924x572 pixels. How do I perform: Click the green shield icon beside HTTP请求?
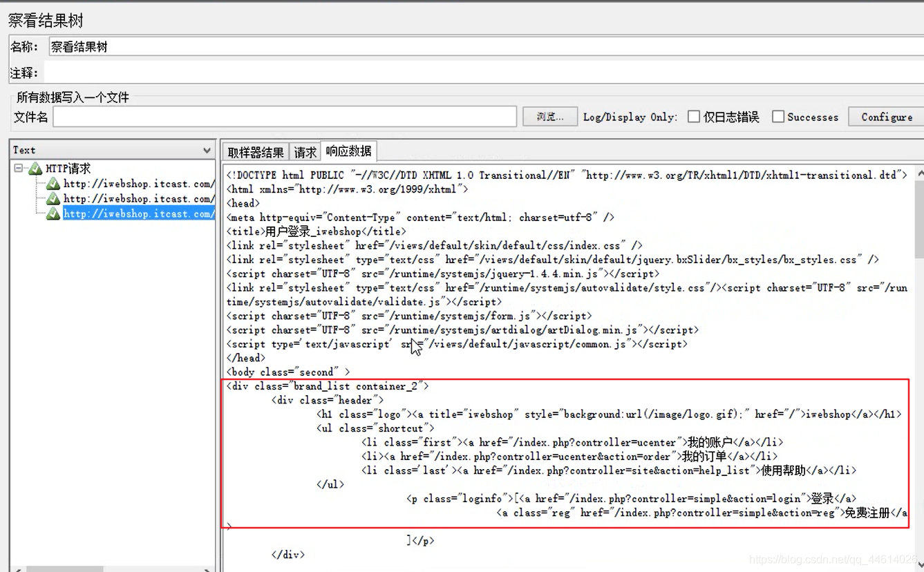coord(35,169)
